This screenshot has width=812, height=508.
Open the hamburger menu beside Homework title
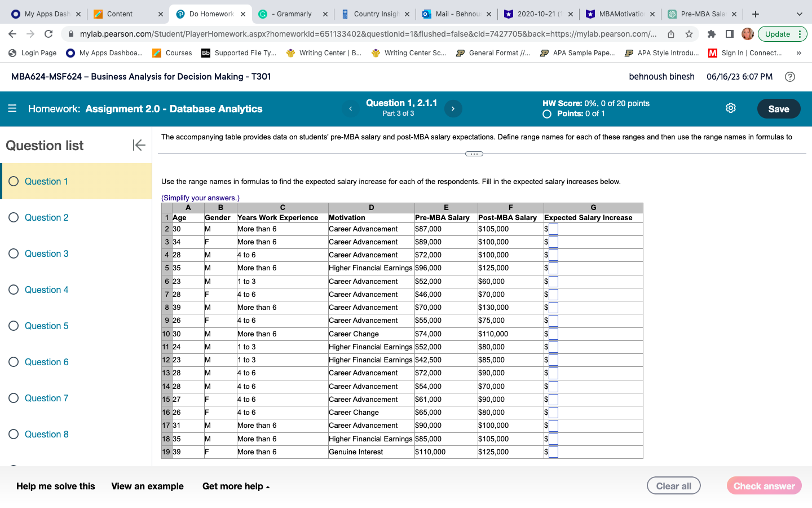point(12,108)
